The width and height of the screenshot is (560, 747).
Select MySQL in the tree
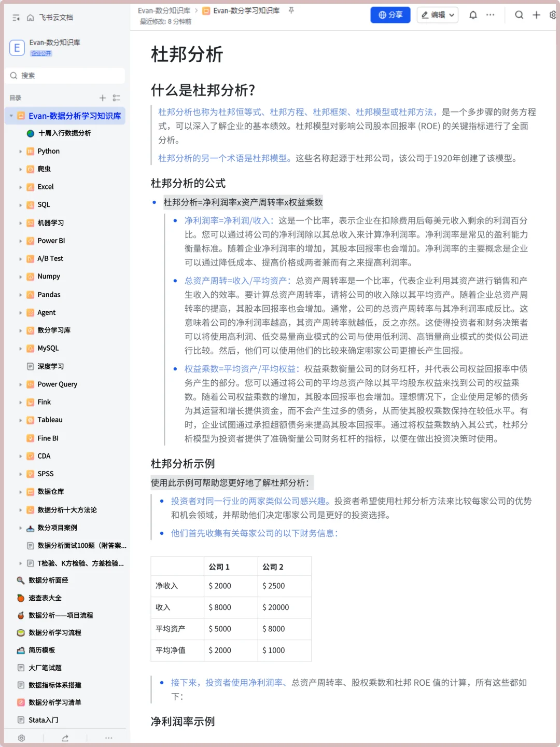(48, 349)
